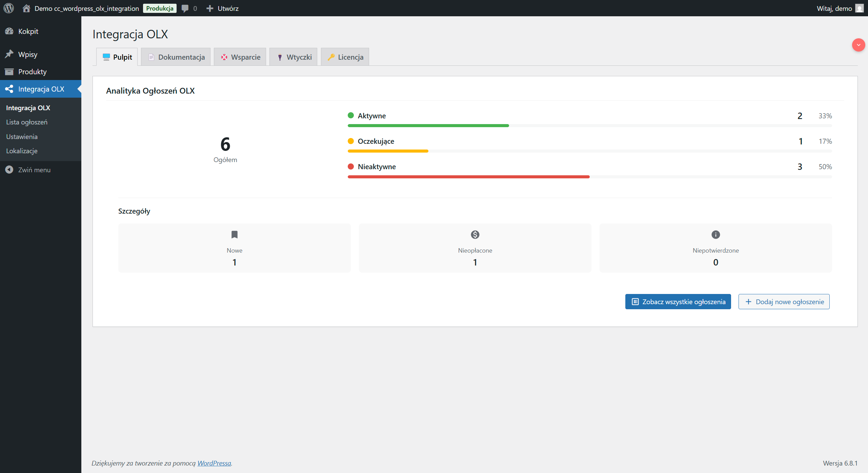Image resolution: width=868 pixels, height=473 pixels.
Task: Switch to the Dokumentacja tab
Action: pyautogui.click(x=176, y=57)
